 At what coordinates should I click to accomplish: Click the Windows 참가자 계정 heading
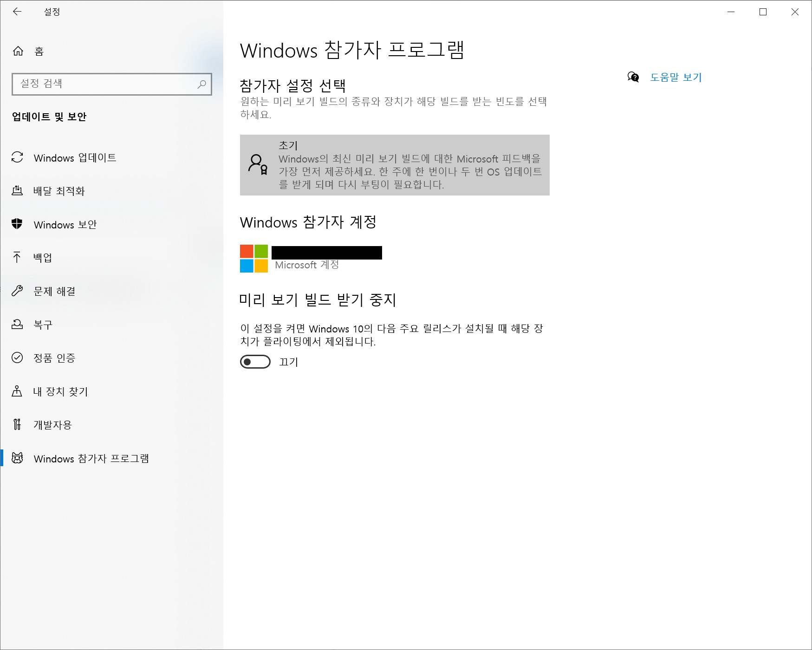pos(308,222)
